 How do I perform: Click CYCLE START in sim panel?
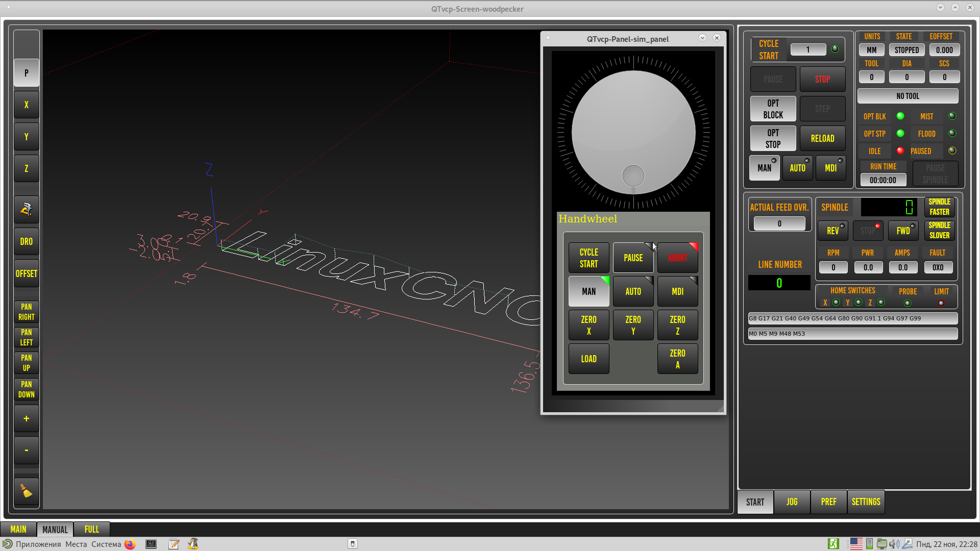(x=589, y=258)
